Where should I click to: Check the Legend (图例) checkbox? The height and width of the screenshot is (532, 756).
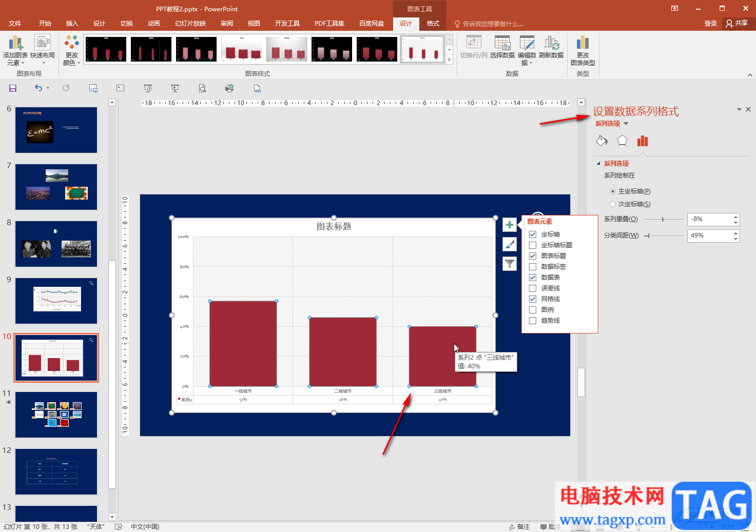pyautogui.click(x=533, y=310)
